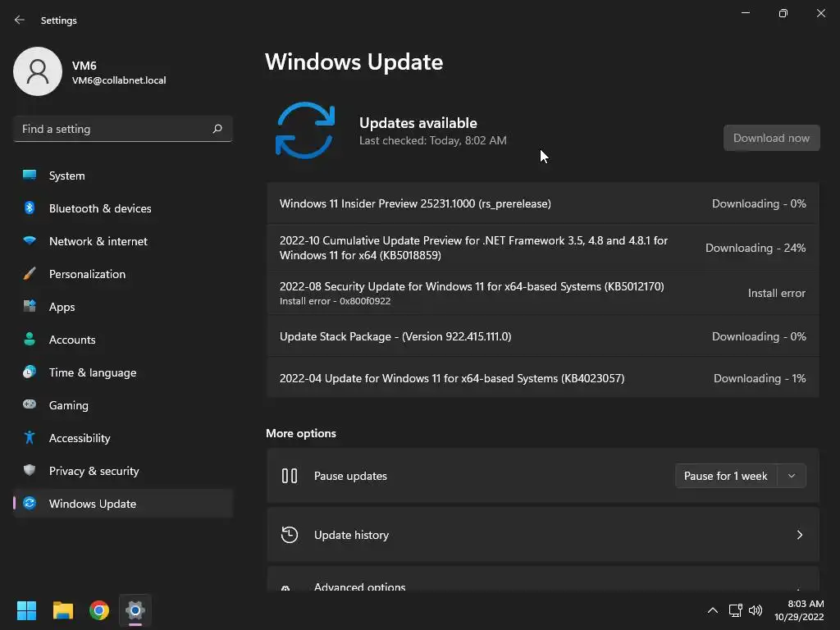
Task: Click the Privacy shield icon
Action: (30, 470)
